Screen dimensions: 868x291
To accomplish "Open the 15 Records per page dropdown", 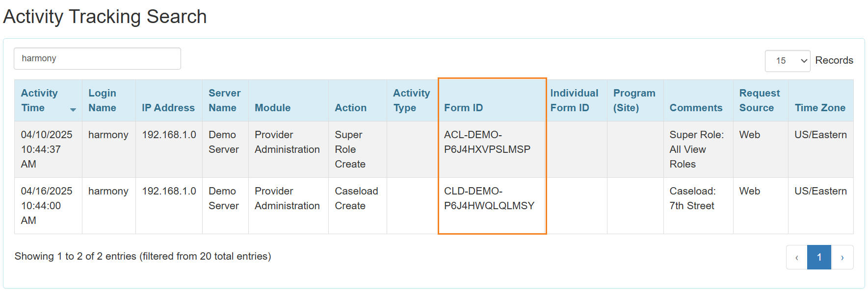I will [x=787, y=61].
